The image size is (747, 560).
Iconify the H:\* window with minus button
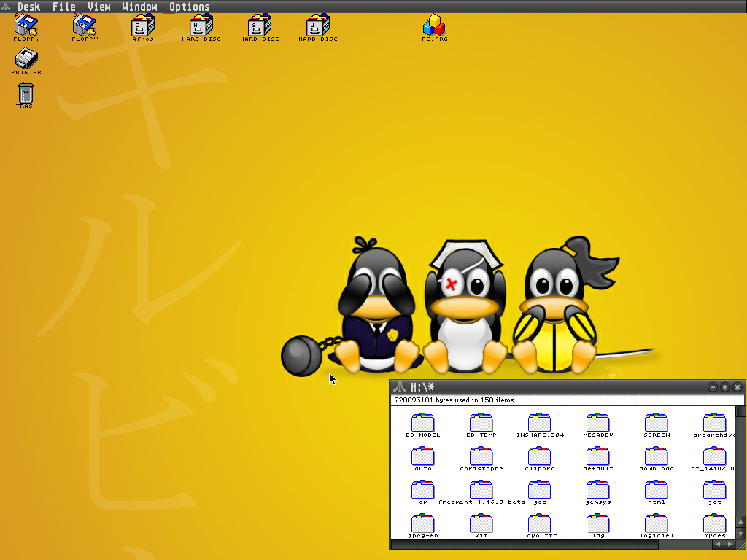(x=713, y=387)
